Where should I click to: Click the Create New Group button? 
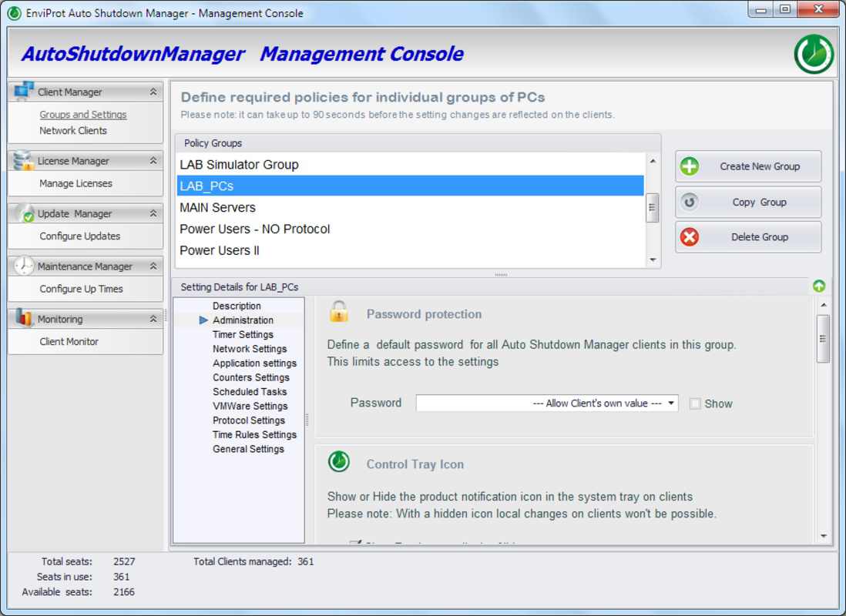click(748, 166)
